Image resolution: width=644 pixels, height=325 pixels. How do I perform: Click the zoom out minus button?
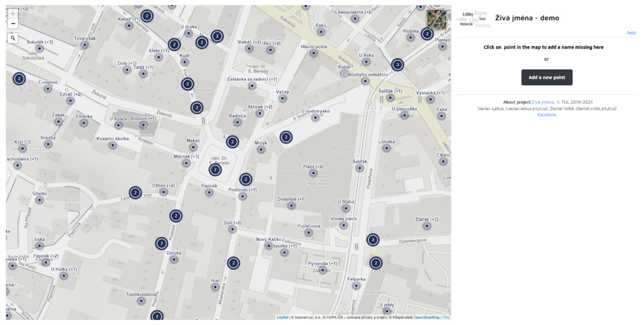pos(13,23)
